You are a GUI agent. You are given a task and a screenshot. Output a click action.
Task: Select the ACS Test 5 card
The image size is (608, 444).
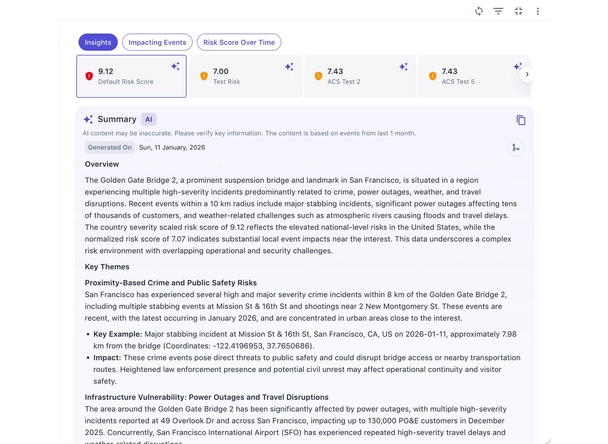(x=474, y=76)
